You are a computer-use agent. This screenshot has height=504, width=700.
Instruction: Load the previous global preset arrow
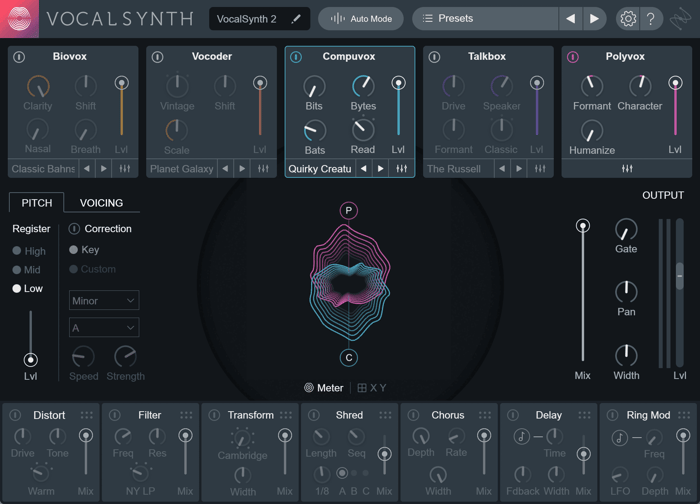(570, 19)
